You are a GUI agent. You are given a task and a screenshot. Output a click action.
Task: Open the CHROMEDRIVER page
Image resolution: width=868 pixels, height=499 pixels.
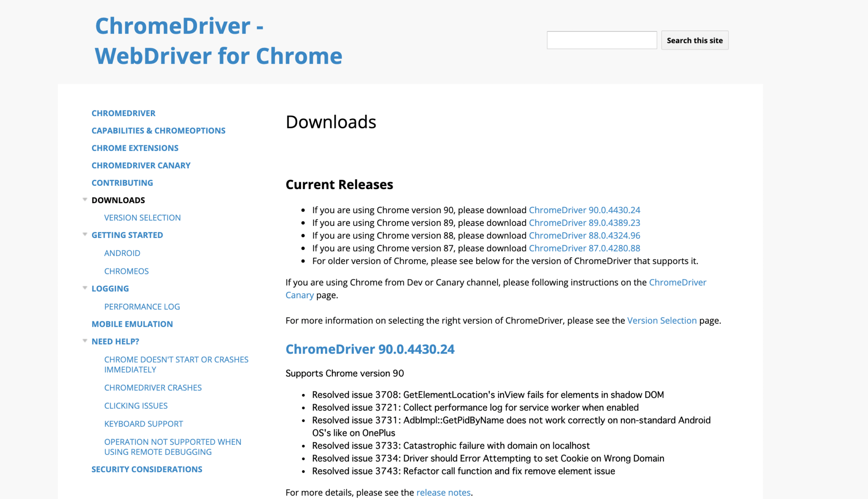pyautogui.click(x=123, y=113)
